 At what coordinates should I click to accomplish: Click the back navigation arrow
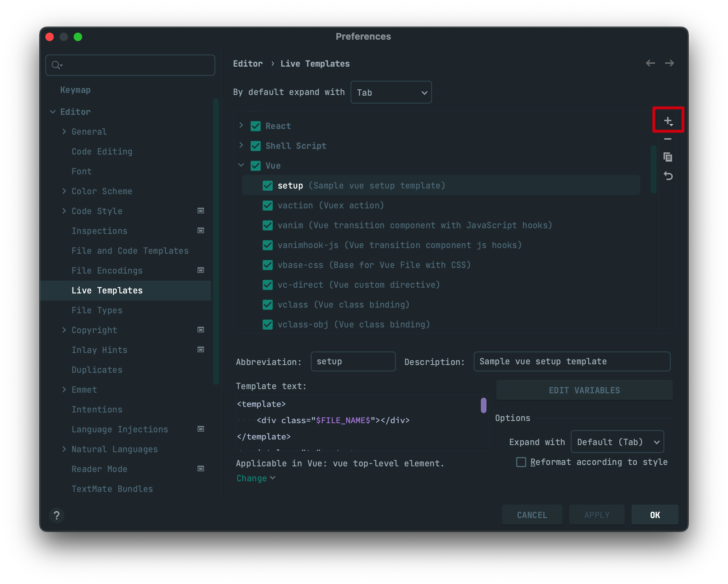pos(650,63)
